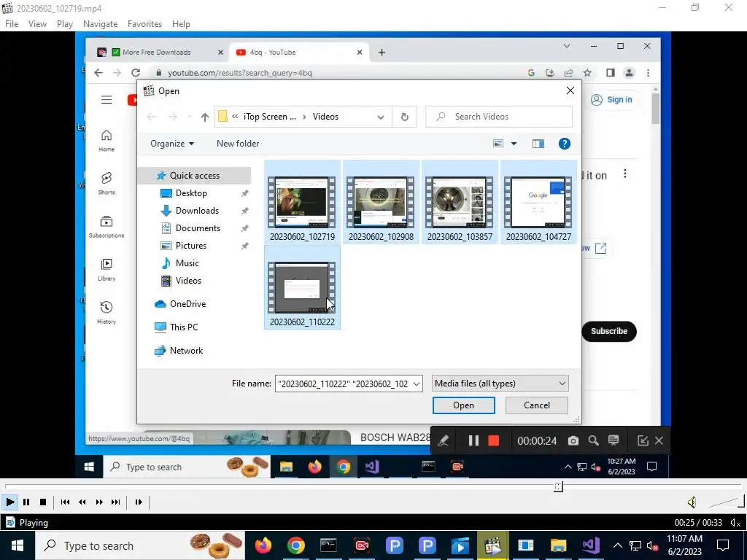The image size is (747, 560).
Task: Skip to previous file in player
Action: [65, 502]
